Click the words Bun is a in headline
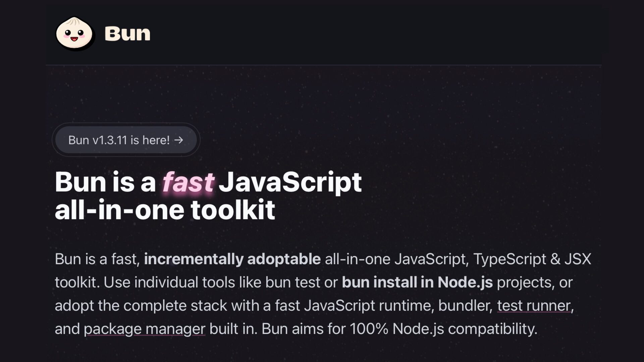644x362 pixels. 105,183
